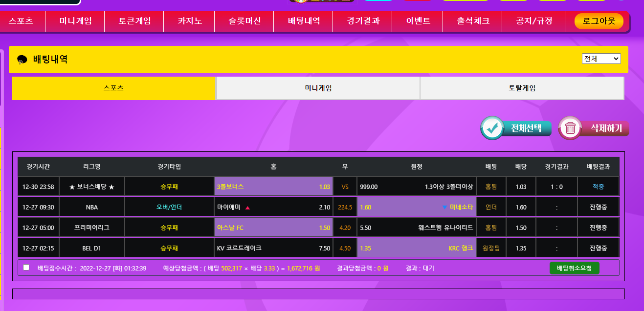Go to 경기결과 menu item
The height and width of the screenshot is (311, 644).
click(363, 21)
